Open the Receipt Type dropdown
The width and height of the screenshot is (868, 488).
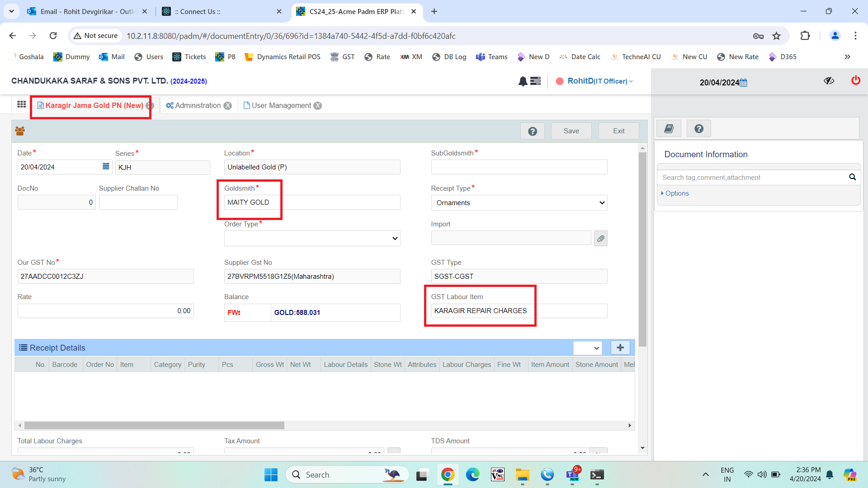[x=519, y=203]
